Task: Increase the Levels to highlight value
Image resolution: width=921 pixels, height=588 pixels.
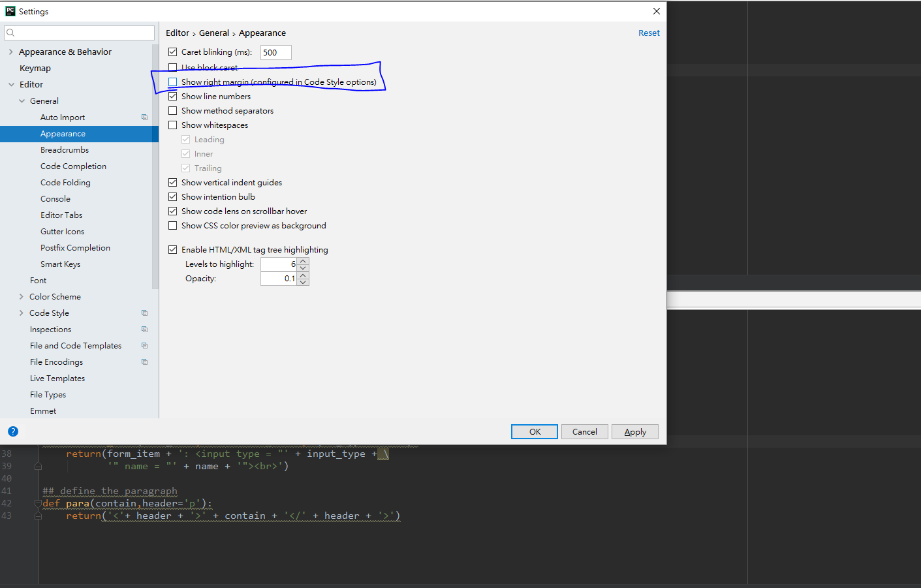Action: [304, 260]
